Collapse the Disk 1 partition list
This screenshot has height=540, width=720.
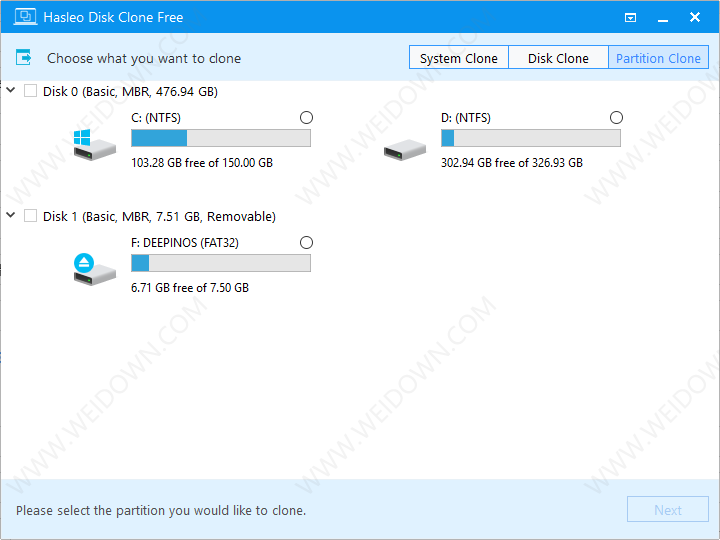pyautogui.click(x=11, y=215)
